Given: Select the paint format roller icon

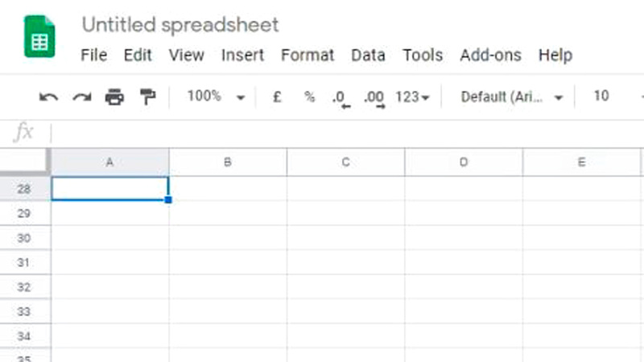Looking at the screenshot, I should 148,97.
